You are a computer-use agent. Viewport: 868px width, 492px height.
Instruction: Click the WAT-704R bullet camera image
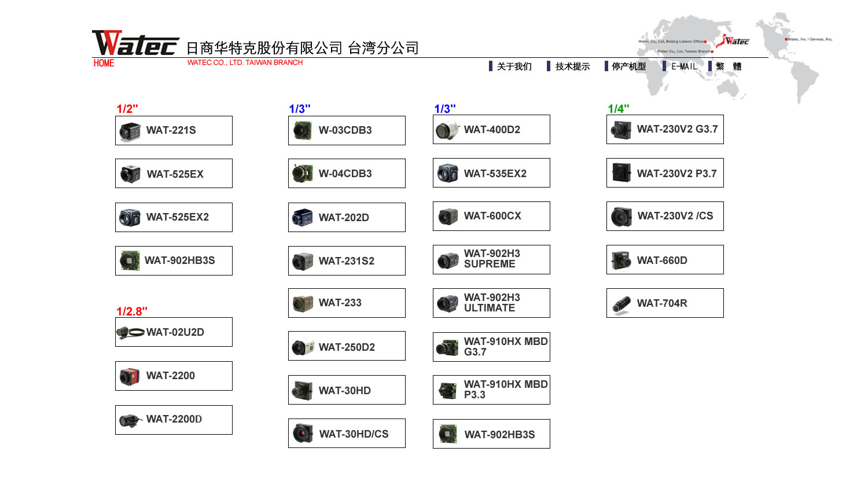tap(621, 304)
